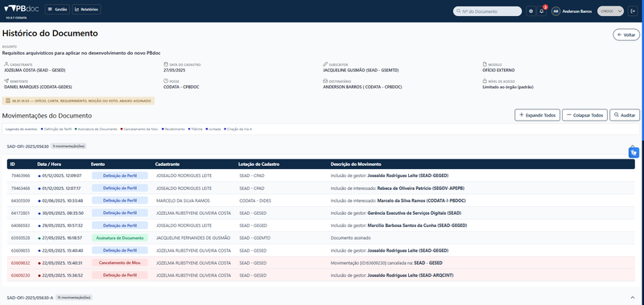The width and height of the screenshot is (644, 305).
Task: Click the Descrição do Movimento column header
Action: 356,164
